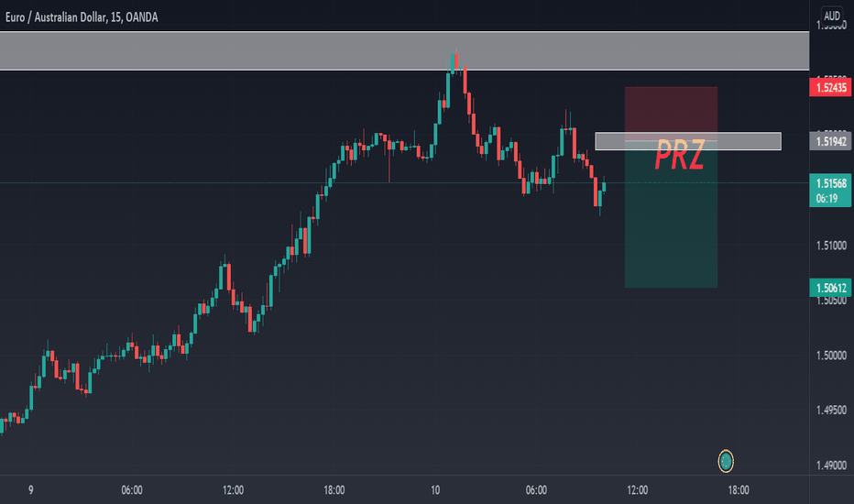The height and width of the screenshot is (504, 854).
Task: Click the 1.51000 price axis label
Action: point(831,246)
